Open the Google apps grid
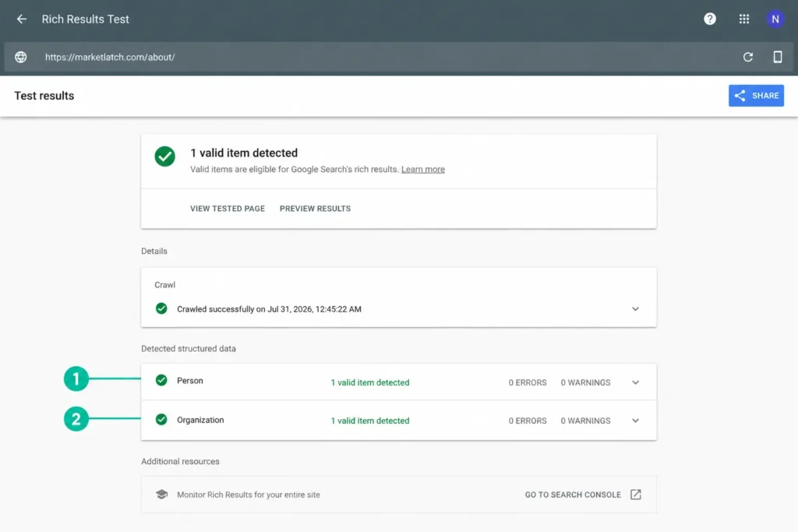The width and height of the screenshot is (798, 532). click(x=744, y=19)
